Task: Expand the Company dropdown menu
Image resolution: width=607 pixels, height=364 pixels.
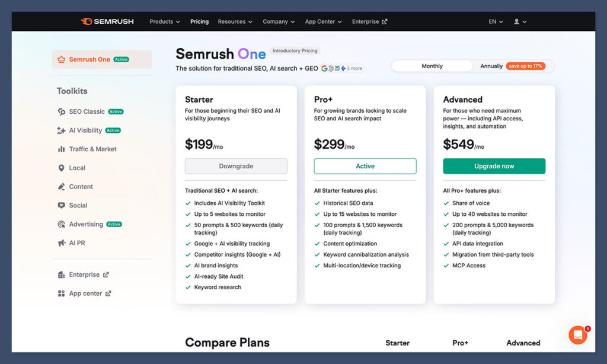Action: pyautogui.click(x=278, y=21)
